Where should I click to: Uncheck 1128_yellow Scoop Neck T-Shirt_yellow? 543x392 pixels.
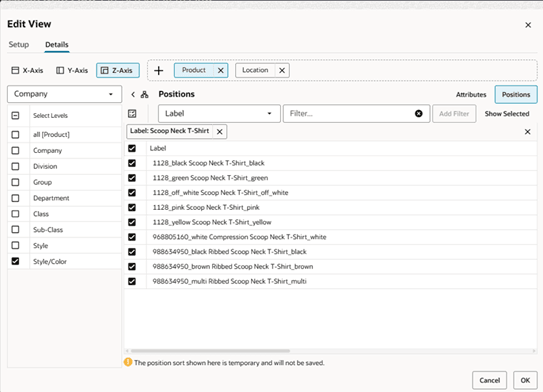[x=132, y=222]
